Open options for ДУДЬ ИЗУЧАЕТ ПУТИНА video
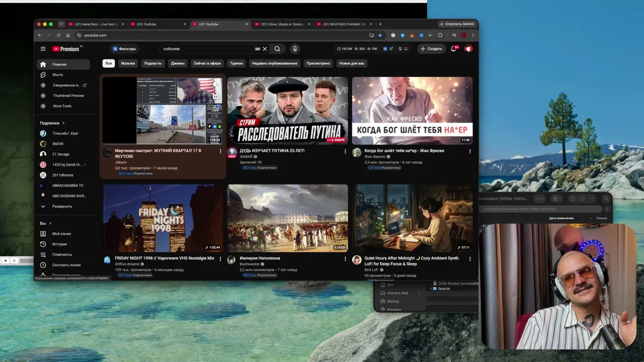Viewport: 644px width, 362px height. [x=345, y=151]
